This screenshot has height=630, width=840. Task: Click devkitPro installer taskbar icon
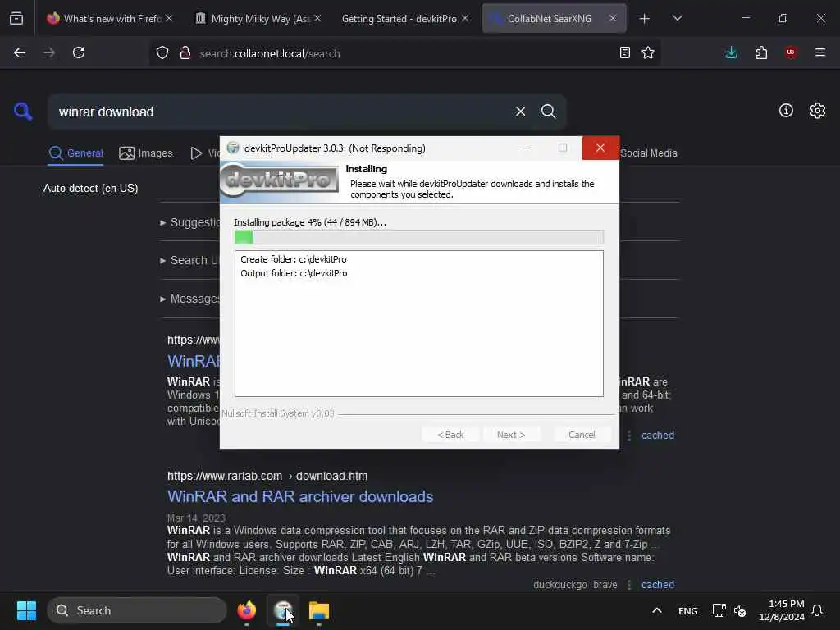click(283, 610)
